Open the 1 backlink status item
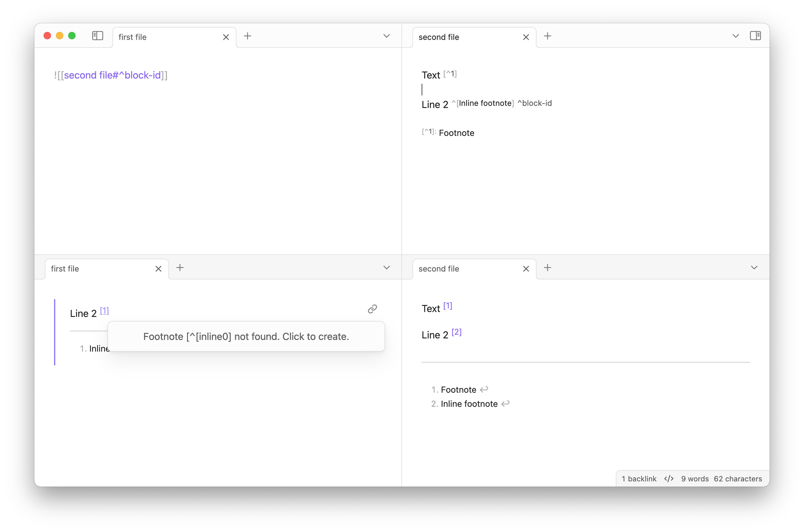Screen dimensions: 804x532 (x=639, y=479)
